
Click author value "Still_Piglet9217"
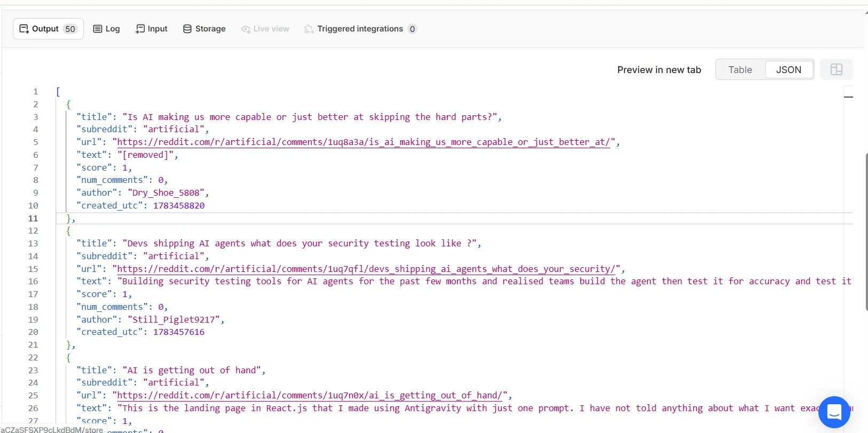click(x=174, y=319)
